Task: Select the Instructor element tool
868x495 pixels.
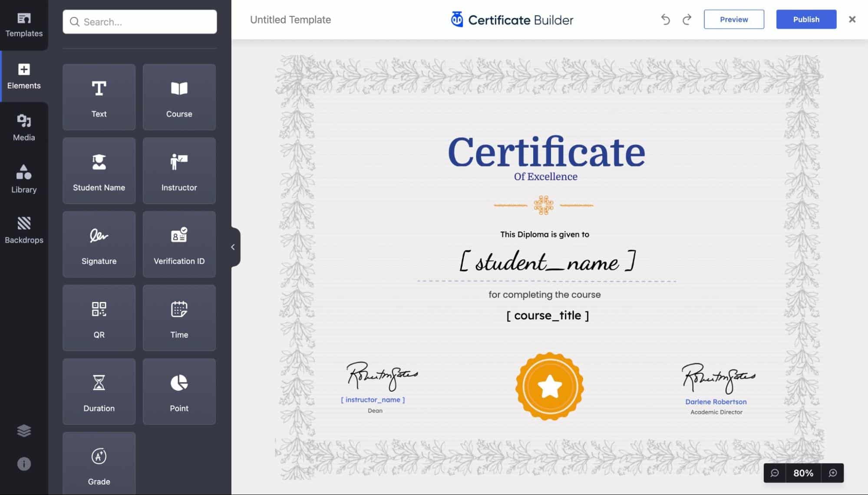Action: (x=179, y=170)
